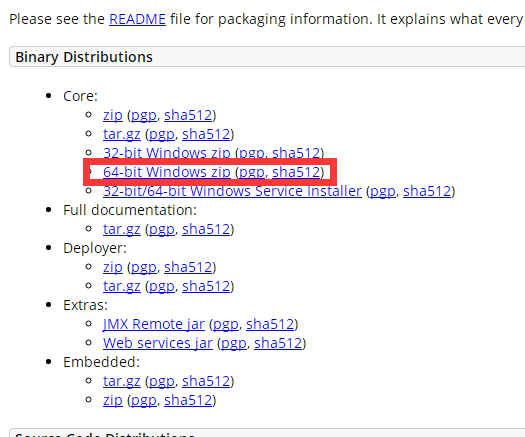The height and width of the screenshot is (437, 525).
Task: Download the Web services jar
Action: [158, 343]
